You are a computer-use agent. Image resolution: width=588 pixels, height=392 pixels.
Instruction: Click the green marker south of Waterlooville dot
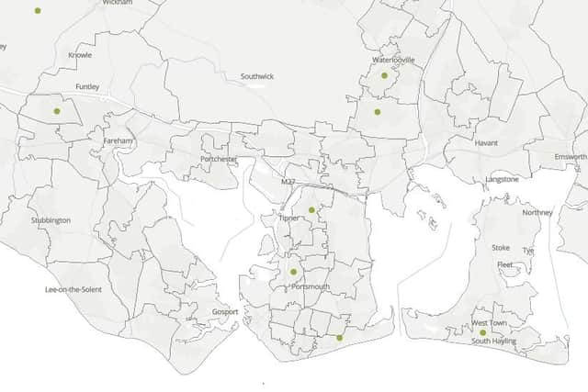click(x=378, y=112)
